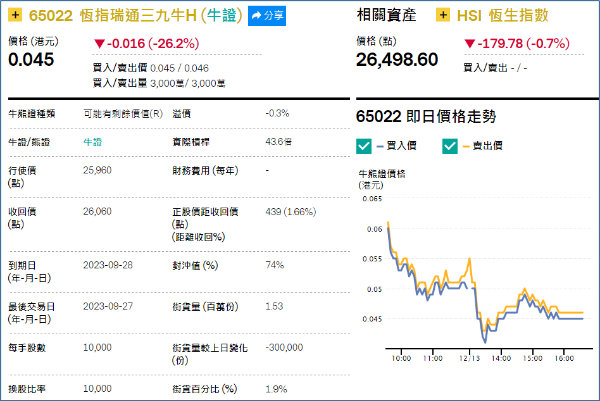600x401 pixels.
Task: Select the 溢價 premium value -0.3%
Action: tap(277, 113)
